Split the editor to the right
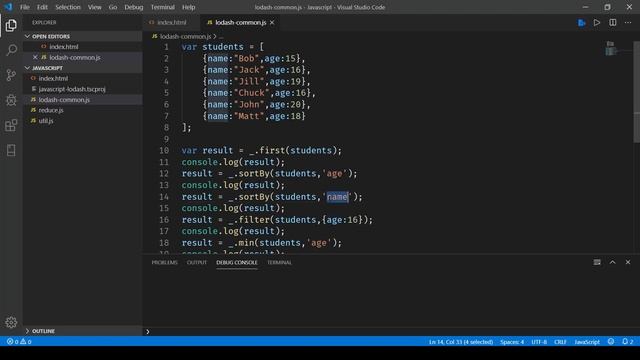The width and height of the screenshot is (640, 360). click(613, 23)
